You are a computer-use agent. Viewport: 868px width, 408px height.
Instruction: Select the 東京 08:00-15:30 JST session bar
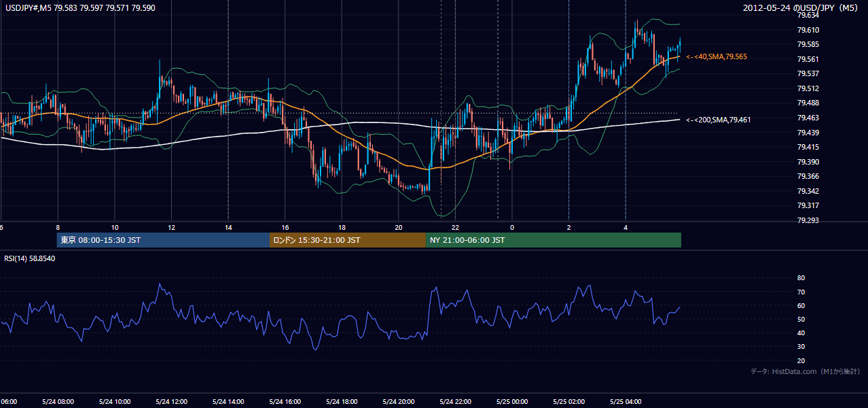click(x=163, y=240)
